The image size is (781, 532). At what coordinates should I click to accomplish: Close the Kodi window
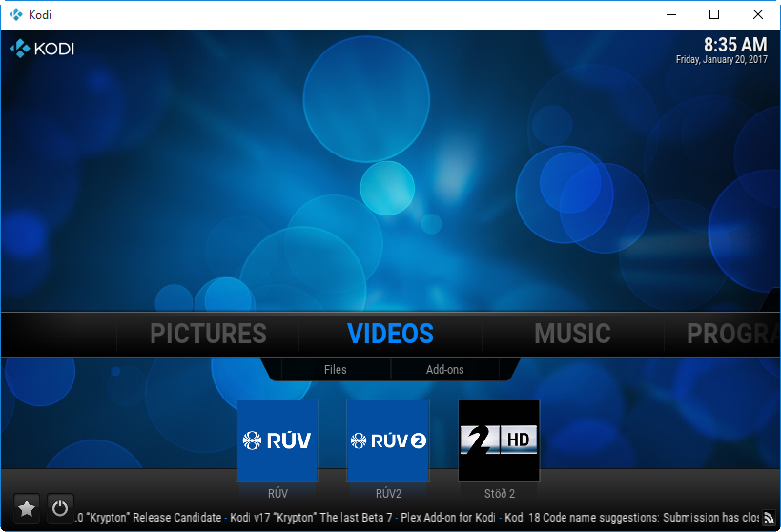pos(758,14)
